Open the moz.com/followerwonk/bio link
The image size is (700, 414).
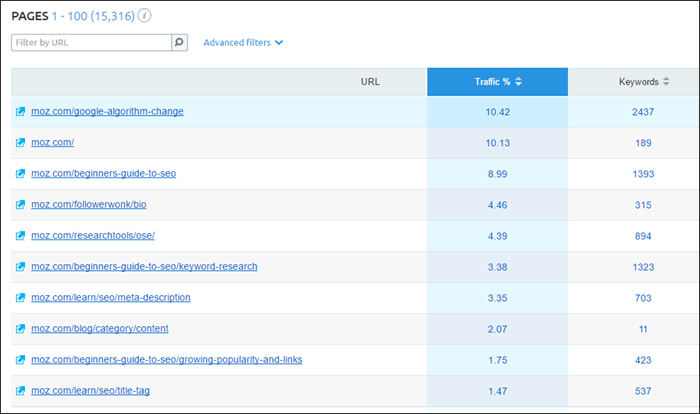click(x=89, y=204)
